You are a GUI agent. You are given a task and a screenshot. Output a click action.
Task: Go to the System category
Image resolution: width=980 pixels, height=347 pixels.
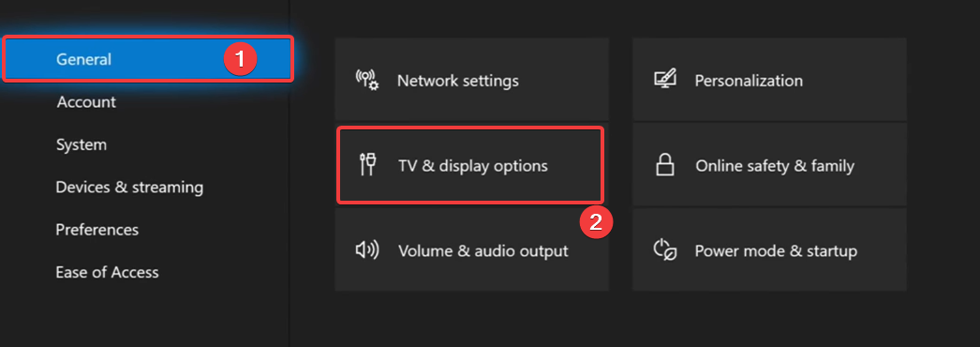pos(82,144)
